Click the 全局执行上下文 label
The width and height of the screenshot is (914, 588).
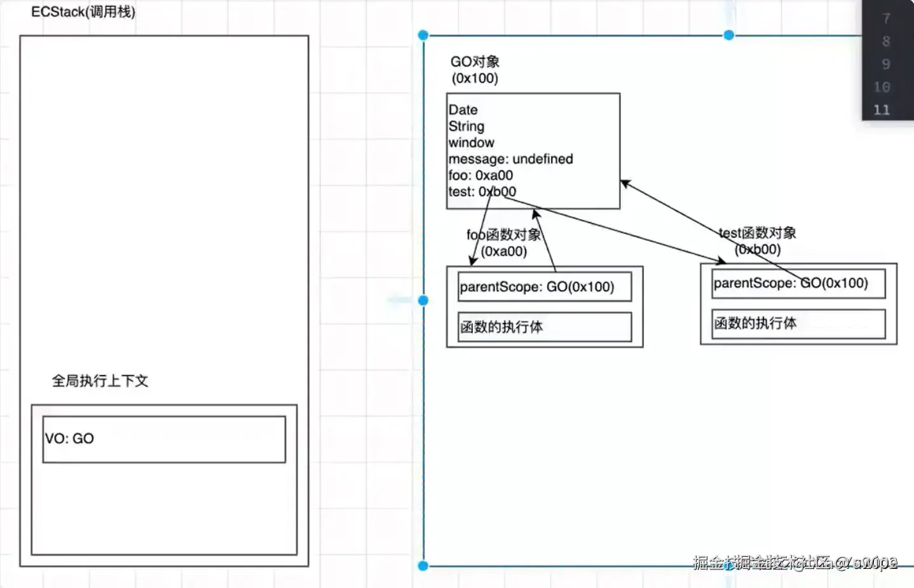100,381
